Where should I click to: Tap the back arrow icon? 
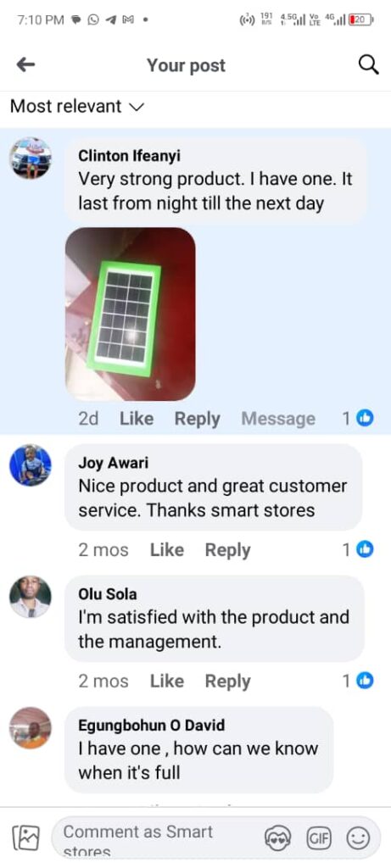pos(25,65)
